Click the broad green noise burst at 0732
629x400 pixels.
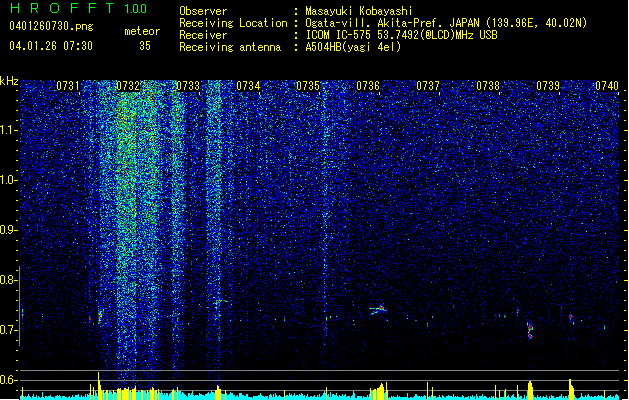click(136, 225)
